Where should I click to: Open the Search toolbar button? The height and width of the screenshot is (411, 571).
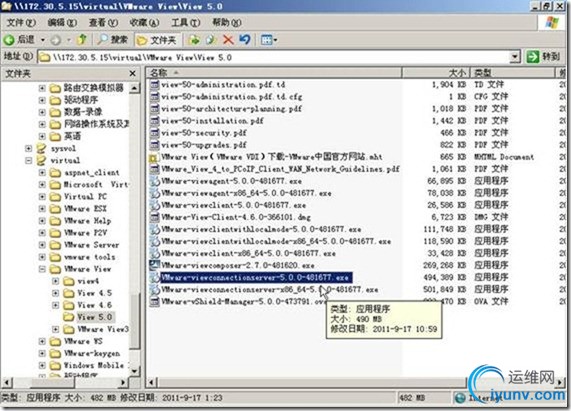(113, 40)
